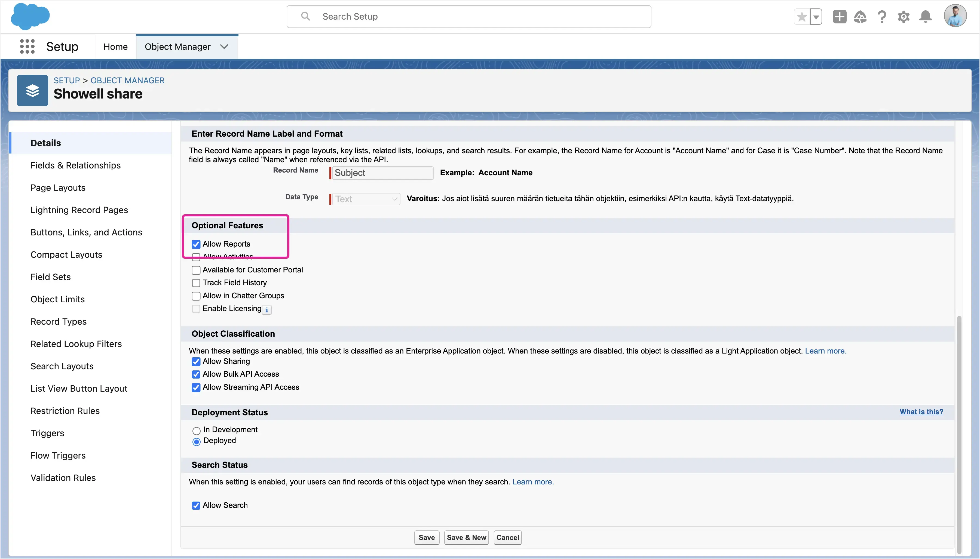
Task: Open List View Button Layout
Action: (79, 388)
